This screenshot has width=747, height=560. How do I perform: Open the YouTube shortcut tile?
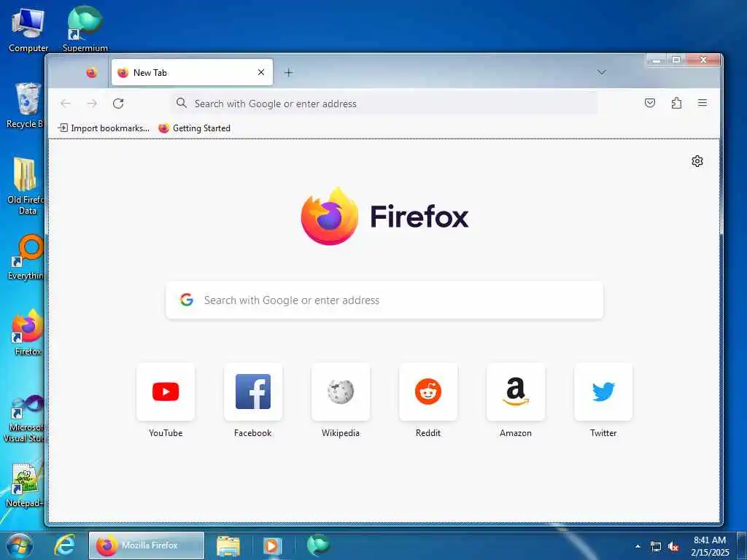pos(166,392)
